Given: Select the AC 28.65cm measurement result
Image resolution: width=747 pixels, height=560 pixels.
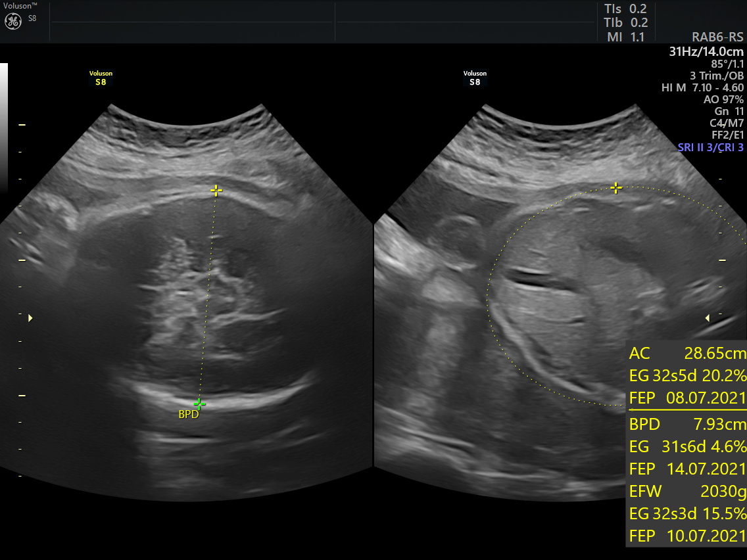Looking at the screenshot, I should click(x=687, y=354).
